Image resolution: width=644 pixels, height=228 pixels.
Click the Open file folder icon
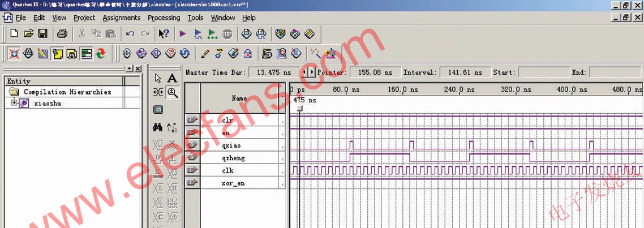27,34
